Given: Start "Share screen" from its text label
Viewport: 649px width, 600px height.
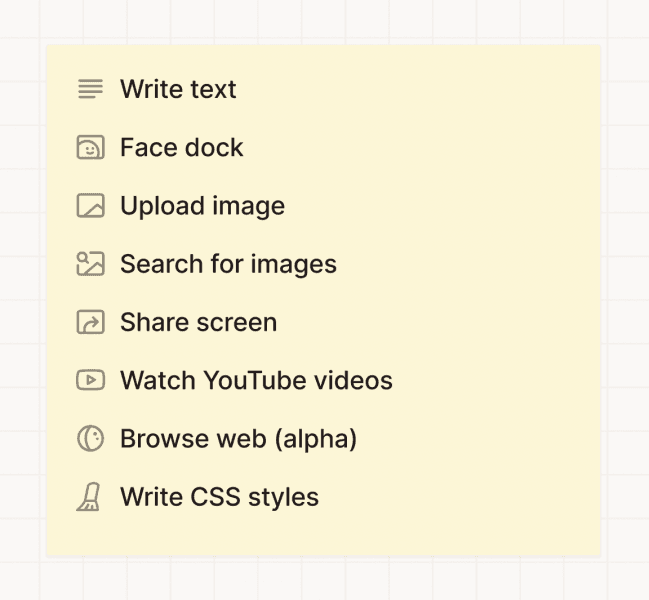Looking at the screenshot, I should tap(198, 322).
